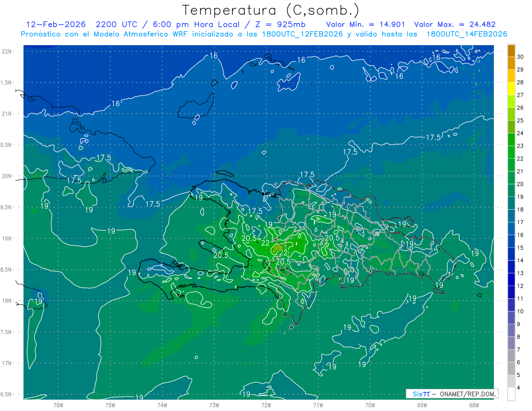Click the blue 'Sis' logo text
Viewport: 532px width, 411px height.
coord(417,394)
